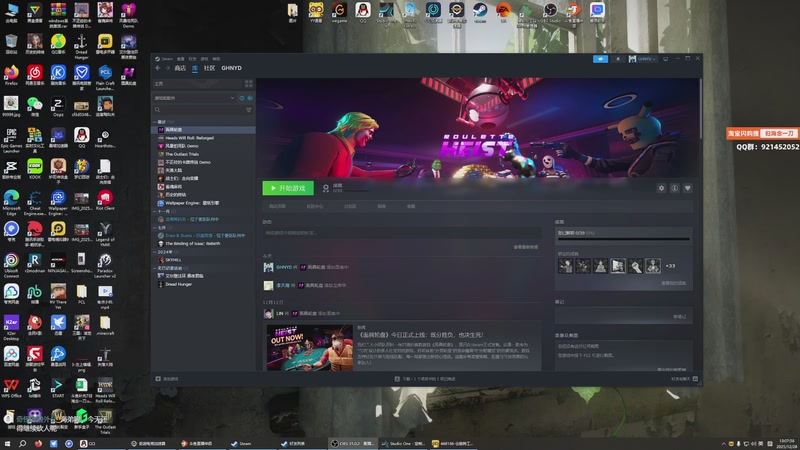
Task: Open the game info icon
Action: pos(674,188)
